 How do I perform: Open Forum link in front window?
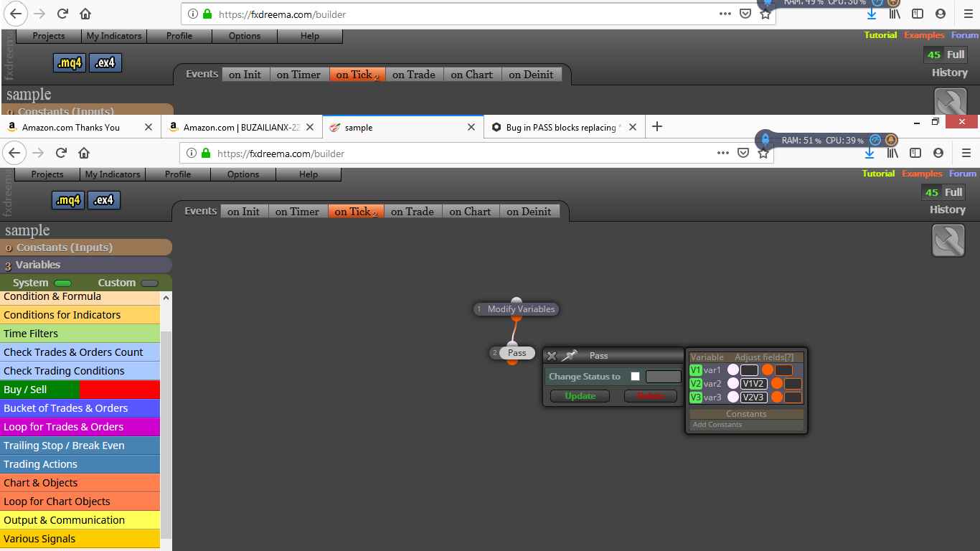coord(963,174)
